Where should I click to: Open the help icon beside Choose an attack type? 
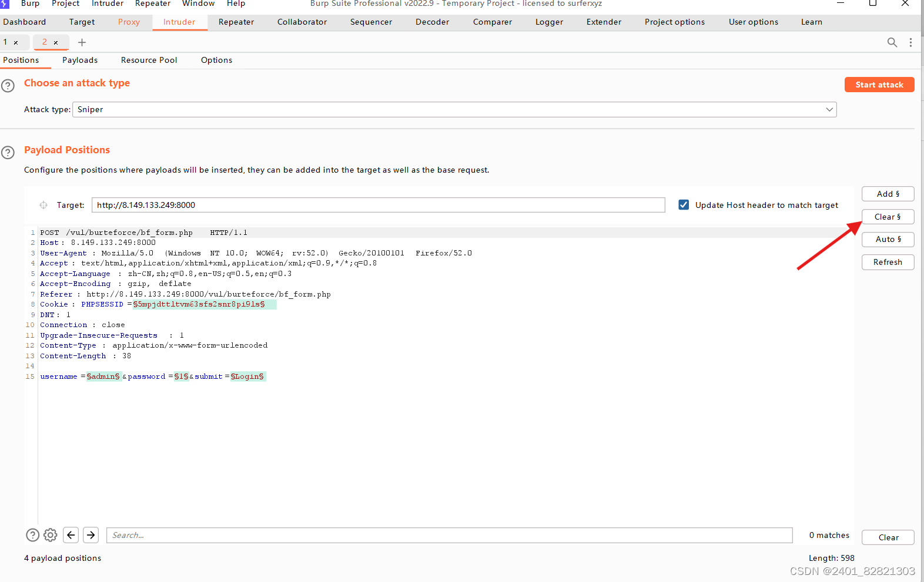(x=8, y=86)
